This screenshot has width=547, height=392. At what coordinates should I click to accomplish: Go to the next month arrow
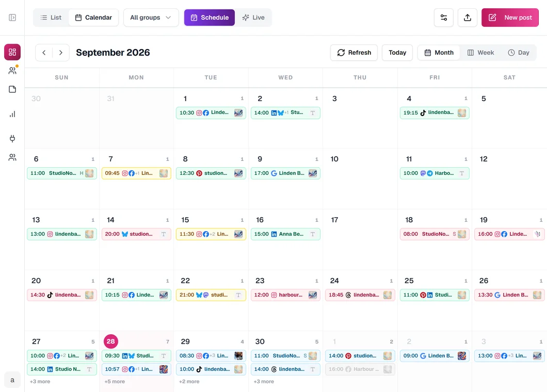pyautogui.click(x=61, y=53)
